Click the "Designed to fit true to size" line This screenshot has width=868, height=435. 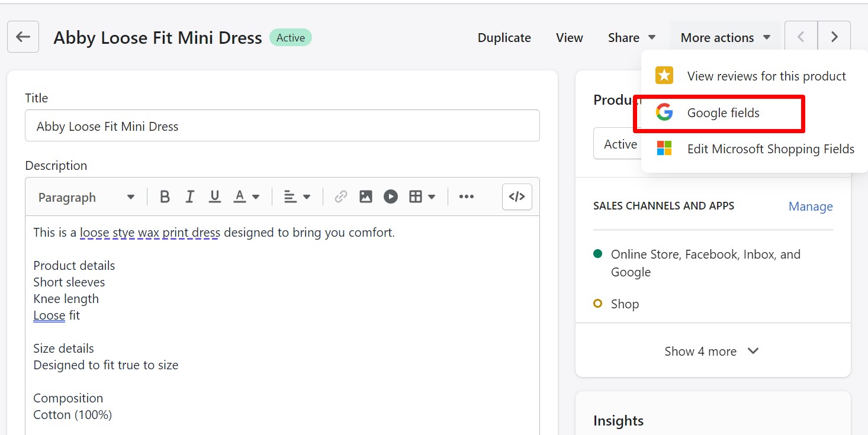coord(105,365)
